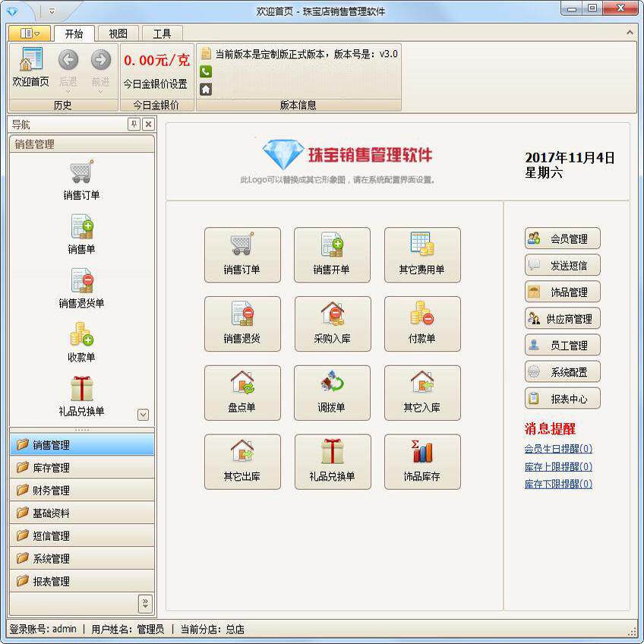This screenshot has height=644, width=644.
Task: Click the 销售退货 tile
Action: coord(242,324)
